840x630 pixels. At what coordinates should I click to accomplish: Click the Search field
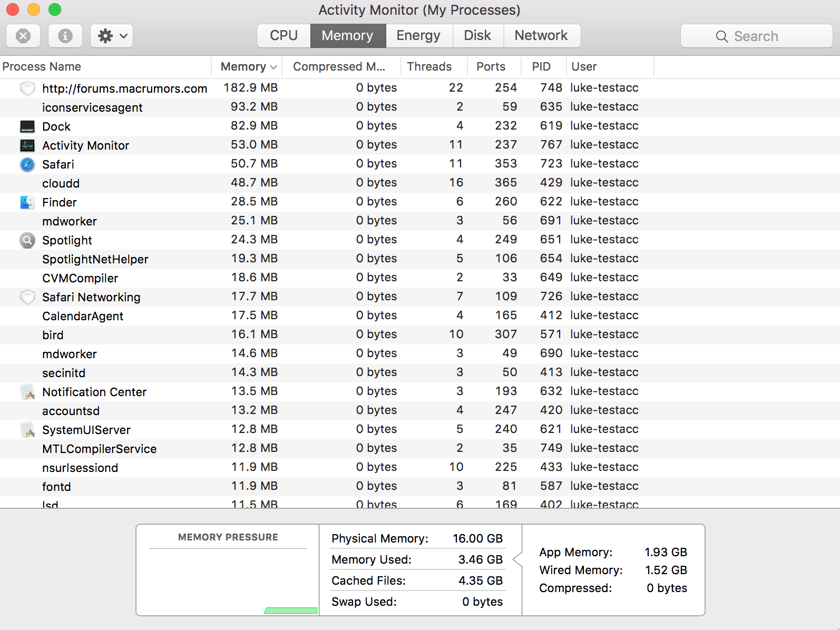[x=757, y=36]
